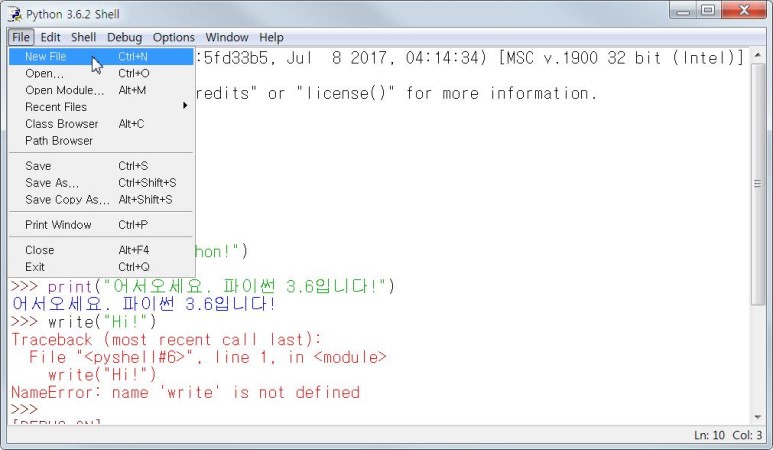Select the Open... menu entry

[x=101, y=73]
